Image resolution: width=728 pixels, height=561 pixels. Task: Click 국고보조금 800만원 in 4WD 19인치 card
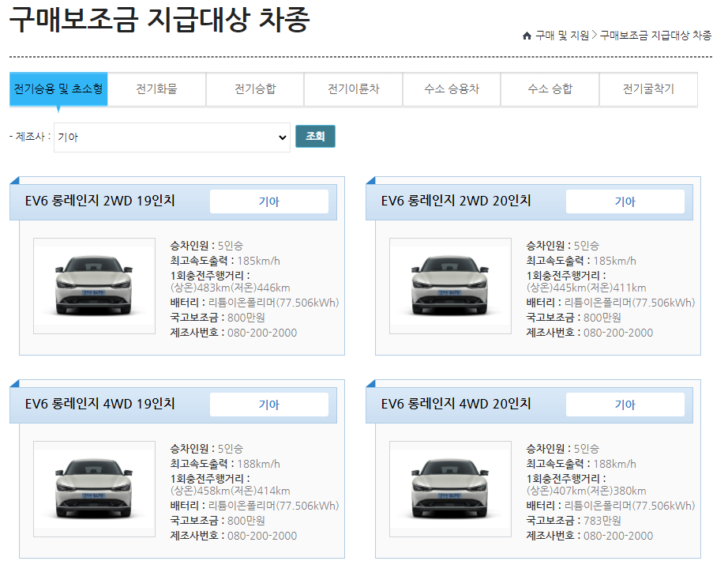coord(218,521)
